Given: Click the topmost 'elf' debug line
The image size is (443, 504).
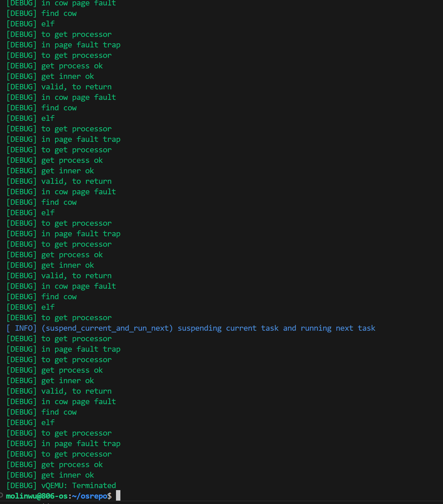Looking at the screenshot, I should (x=48, y=24).
